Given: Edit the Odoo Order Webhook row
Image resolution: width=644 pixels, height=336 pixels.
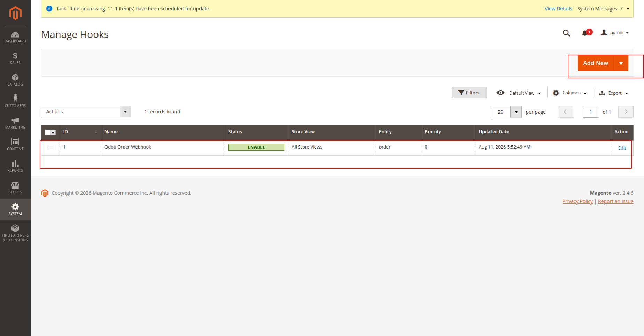Looking at the screenshot, I should pyautogui.click(x=622, y=148).
